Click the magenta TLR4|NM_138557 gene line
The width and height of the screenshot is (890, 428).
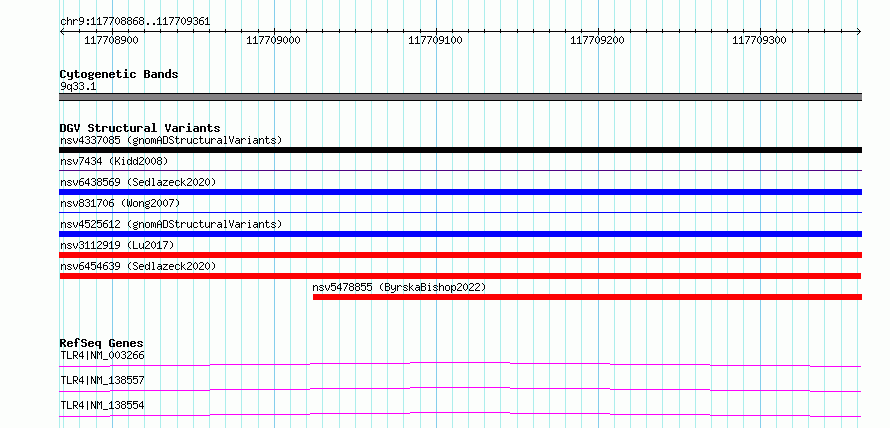(460, 389)
